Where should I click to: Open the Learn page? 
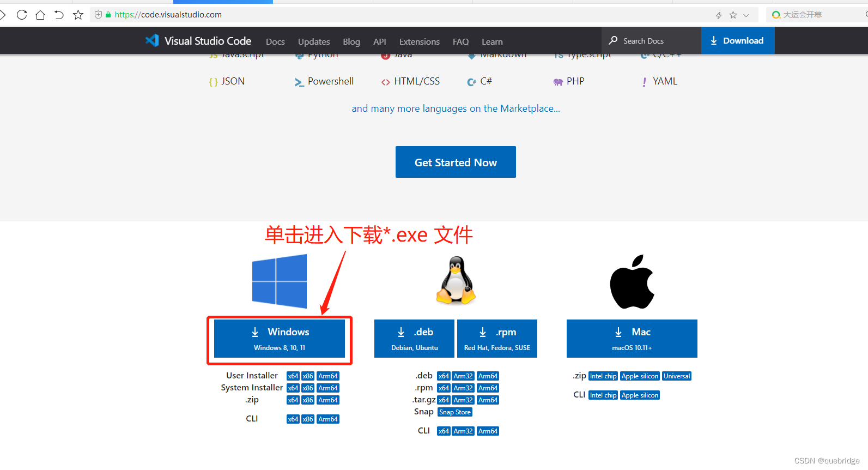point(492,41)
